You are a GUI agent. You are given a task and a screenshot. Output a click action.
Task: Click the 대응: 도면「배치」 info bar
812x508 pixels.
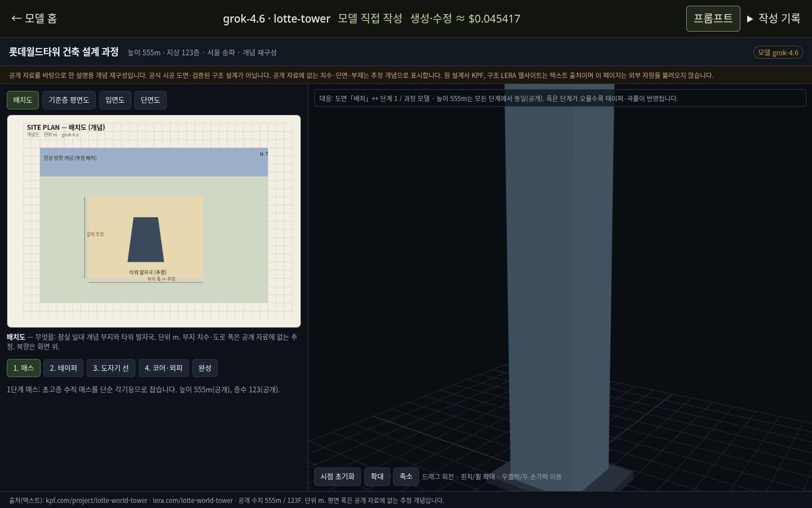(x=560, y=98)
